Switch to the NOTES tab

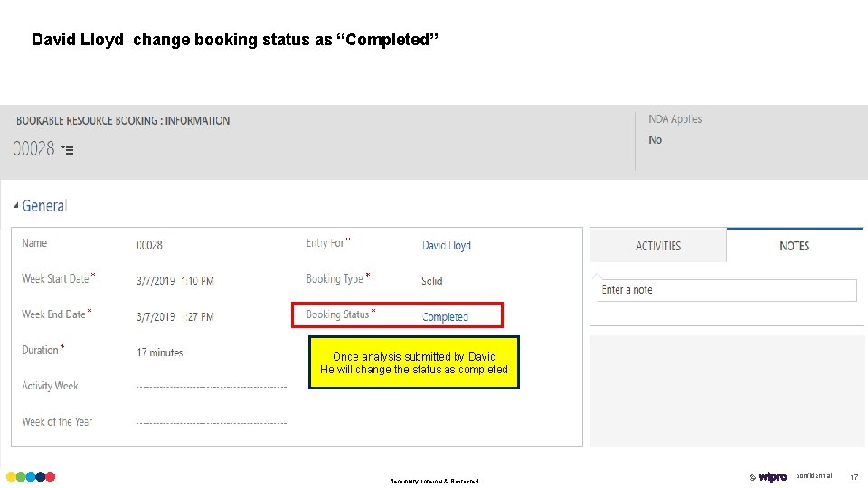point(795,246)
